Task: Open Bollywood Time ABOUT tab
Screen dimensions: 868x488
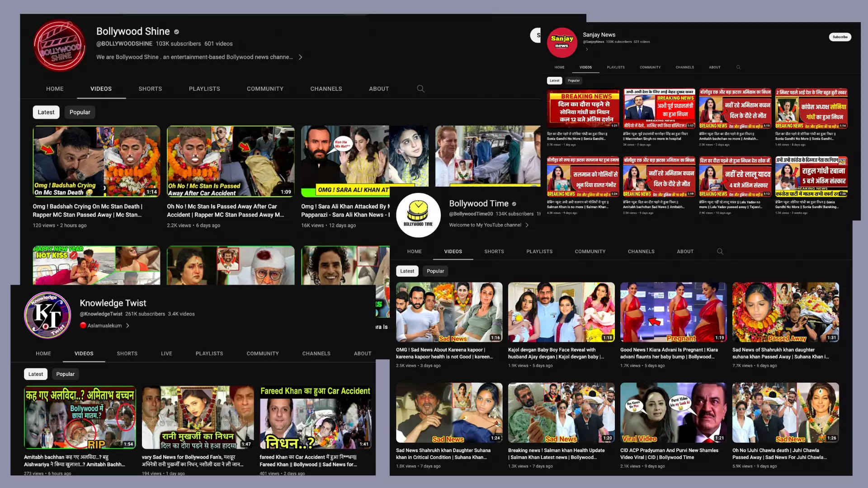Action: (x=685, y=252)
